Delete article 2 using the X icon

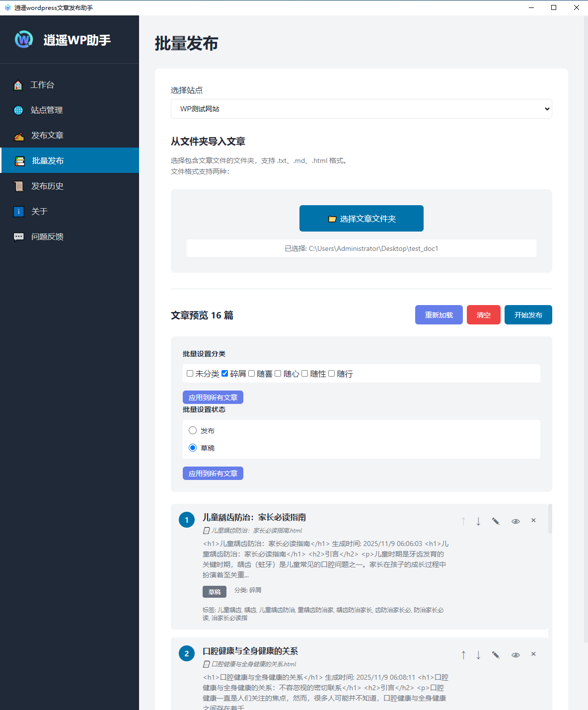[533, 654]
